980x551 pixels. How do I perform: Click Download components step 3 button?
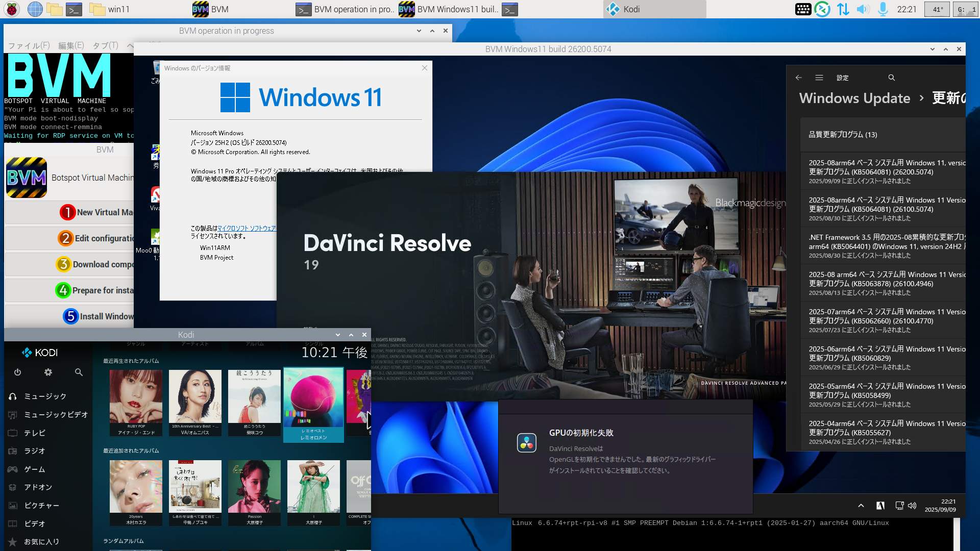pos(69,264)
